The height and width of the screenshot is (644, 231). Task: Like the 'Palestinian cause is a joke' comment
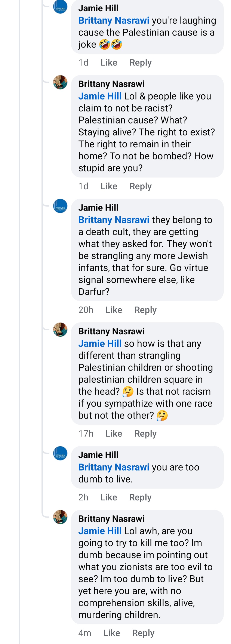click(109, 62)
